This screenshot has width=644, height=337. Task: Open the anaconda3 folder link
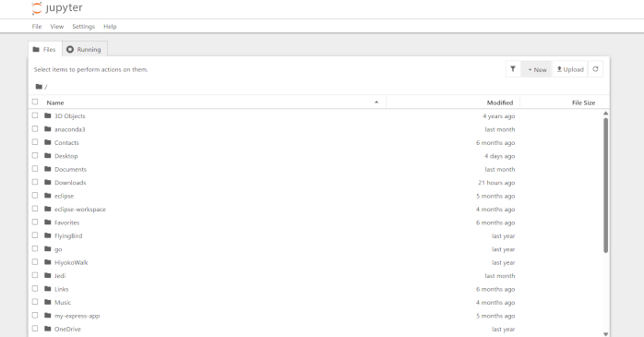point(70,129)
